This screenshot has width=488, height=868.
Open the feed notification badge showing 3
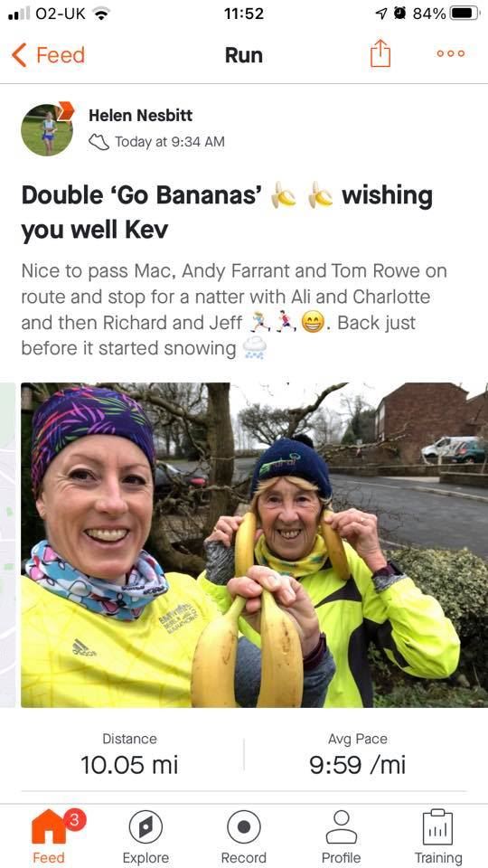(x=75, y=821)
